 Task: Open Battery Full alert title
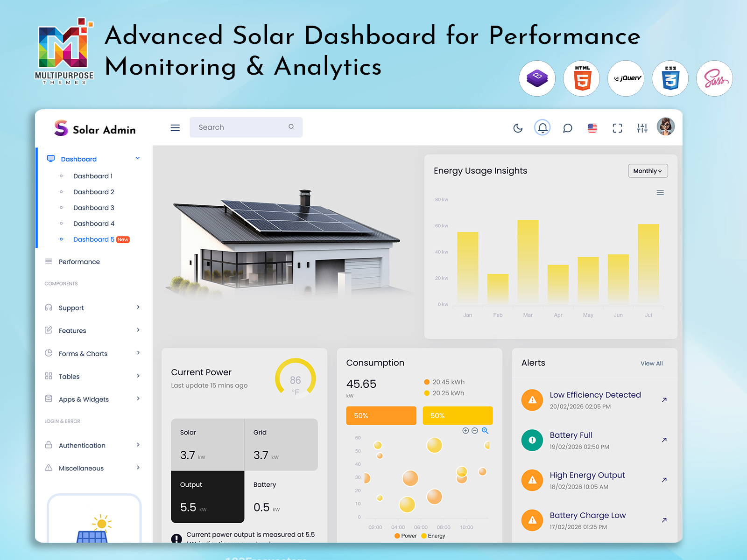(x=571, y=435)
